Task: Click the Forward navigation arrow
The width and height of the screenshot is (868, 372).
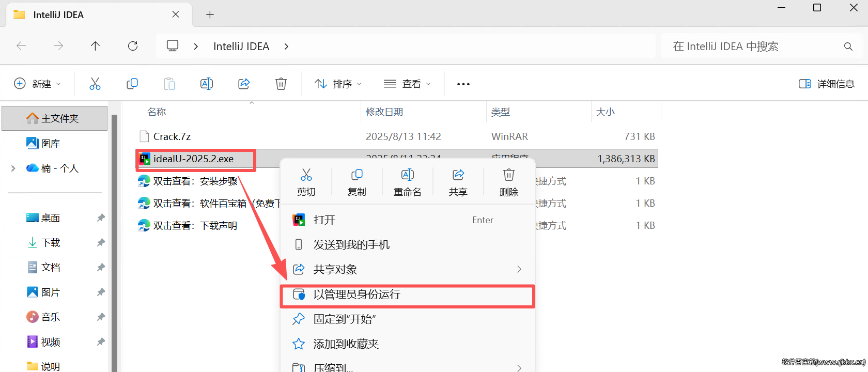Action: point(58,46)
